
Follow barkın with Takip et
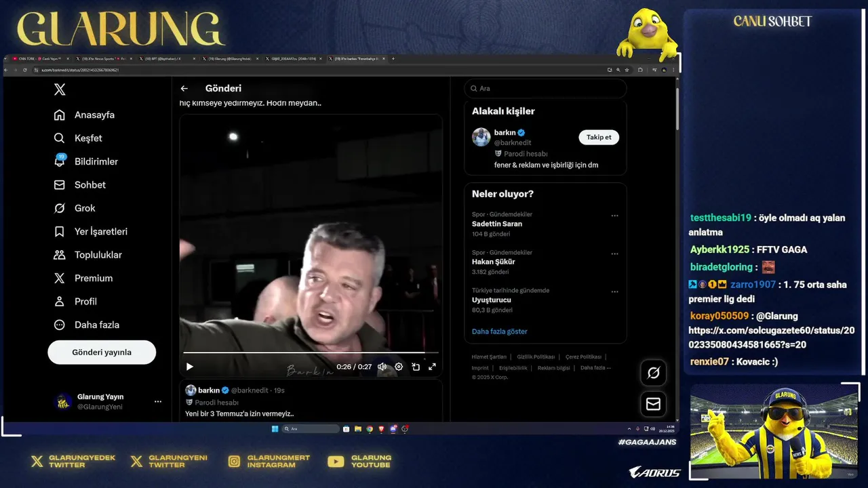[x=599, y=137]
